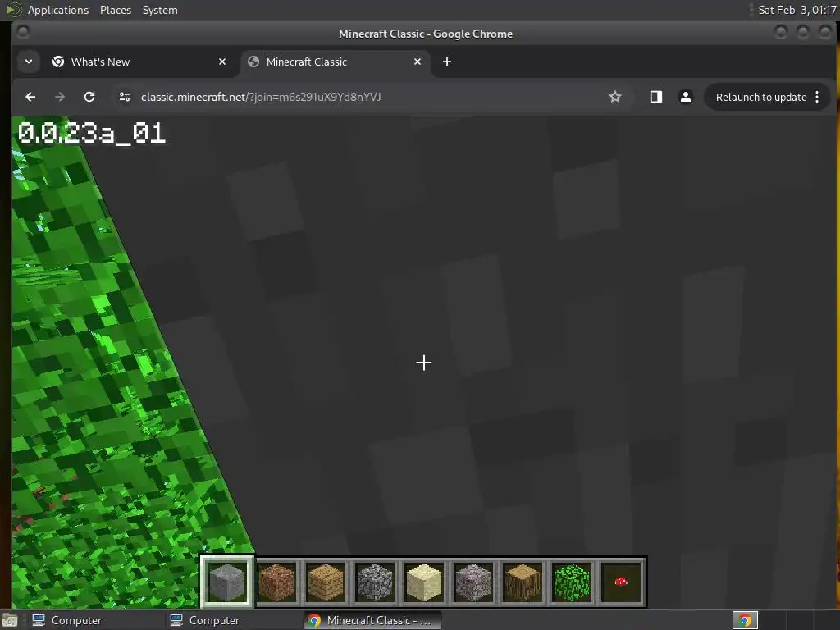Click the forward navigation arrow

59,97
